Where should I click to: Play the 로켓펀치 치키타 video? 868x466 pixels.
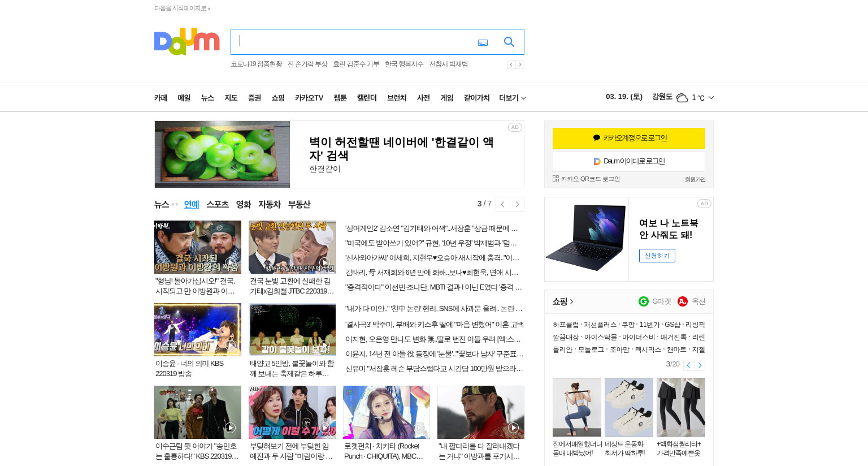pos(387,412)
